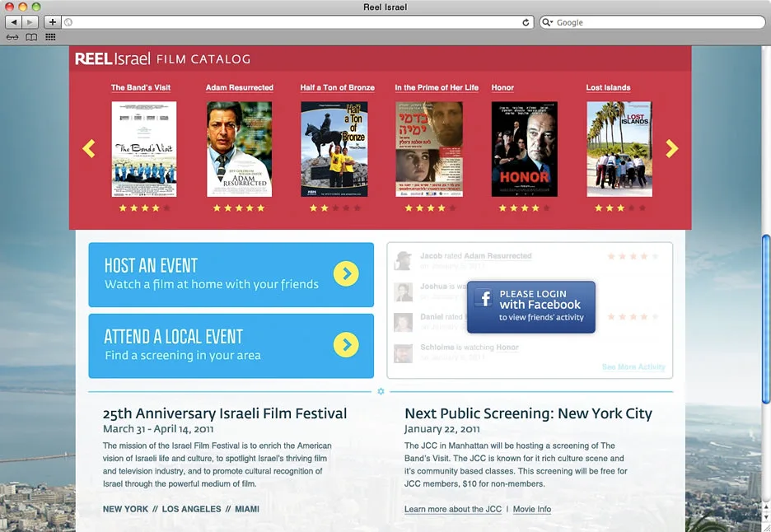Click the star rating under Half a Ton of Bronze
Image resolution: width=771 pixels, height=532 pixels.
[x=335, y=208]
